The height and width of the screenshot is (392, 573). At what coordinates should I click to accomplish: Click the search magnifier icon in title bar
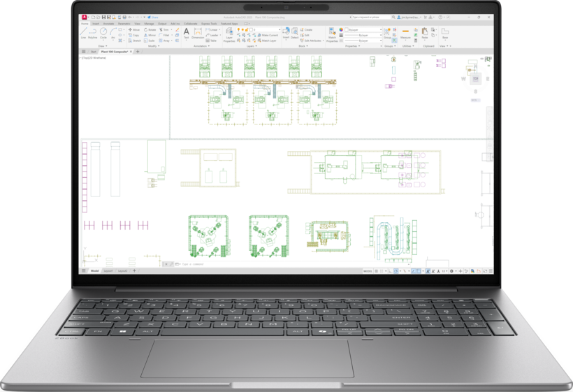click(393, 17)
